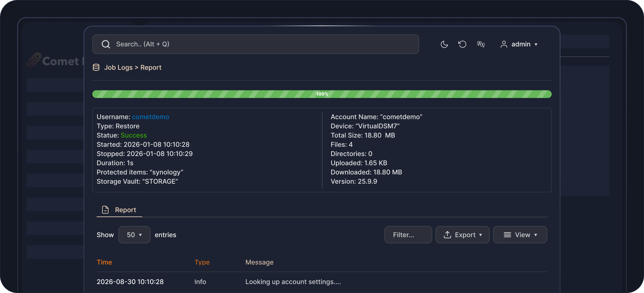Open the language translate icon
This screenshot has width=644, height=293.
(x=481, y=44)
